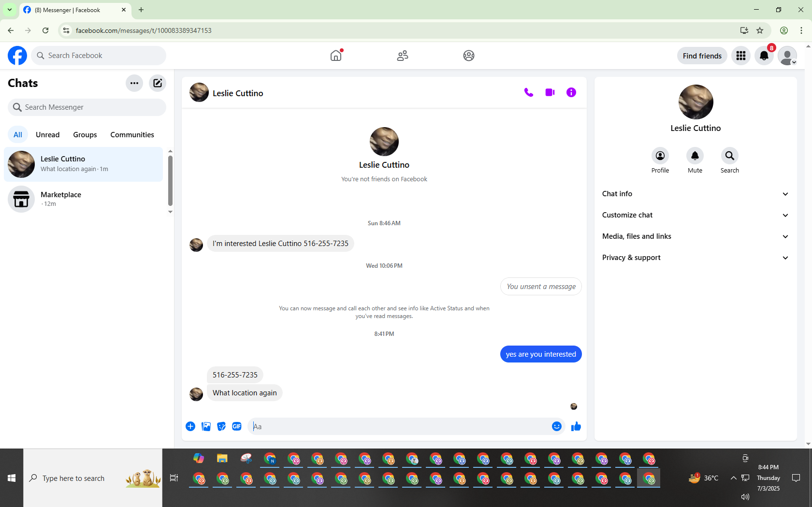Expand the Privacy & support section
This screenshot has height=507, width=812.
[696, 258]
